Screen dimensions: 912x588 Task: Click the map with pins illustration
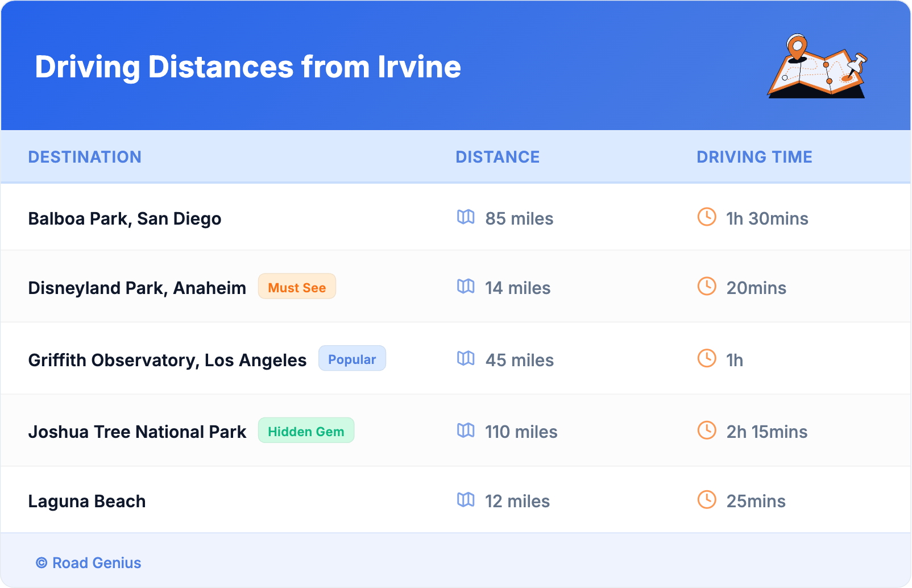click(x=817, y=67)
